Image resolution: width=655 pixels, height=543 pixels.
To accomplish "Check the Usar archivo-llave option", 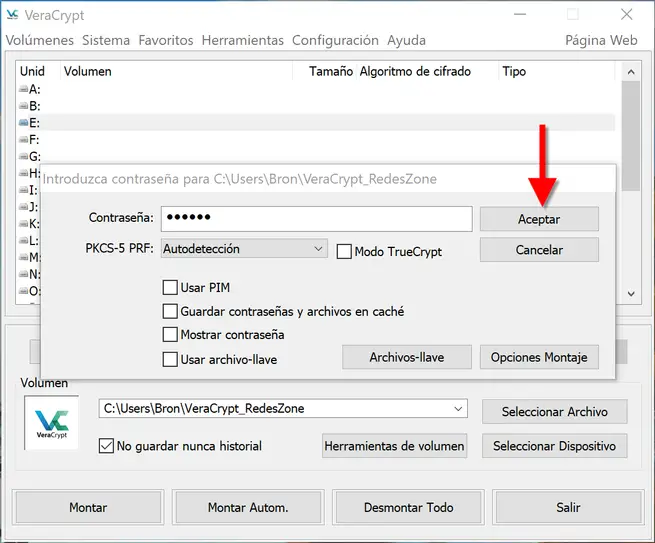I will click(170, 359).
